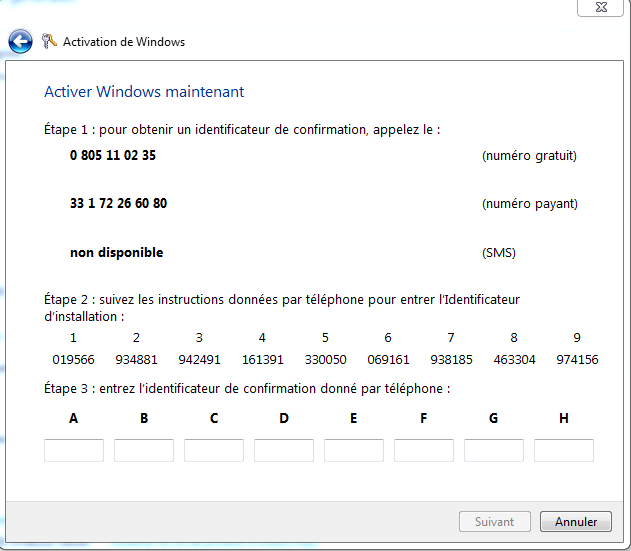Click the Annuler button
This screenshot has height=551, width=631.
pyautogui.click(x=575, y=522)
